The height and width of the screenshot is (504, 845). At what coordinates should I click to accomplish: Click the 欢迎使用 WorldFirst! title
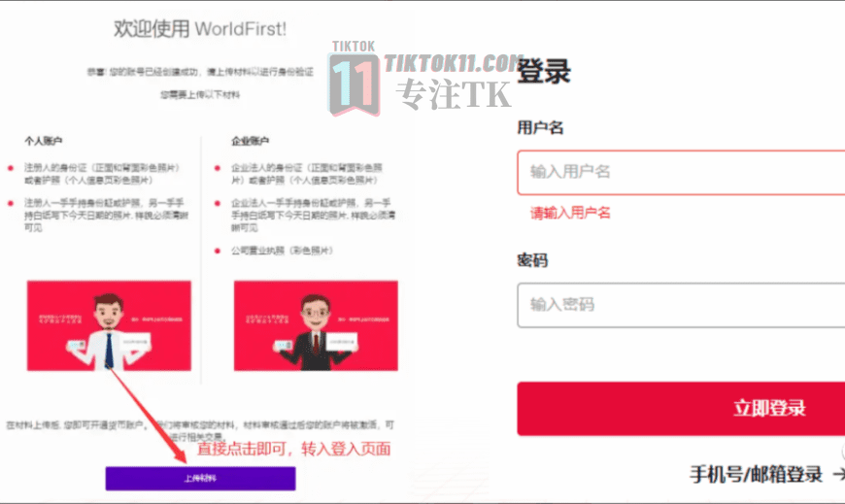coord(200,28)
